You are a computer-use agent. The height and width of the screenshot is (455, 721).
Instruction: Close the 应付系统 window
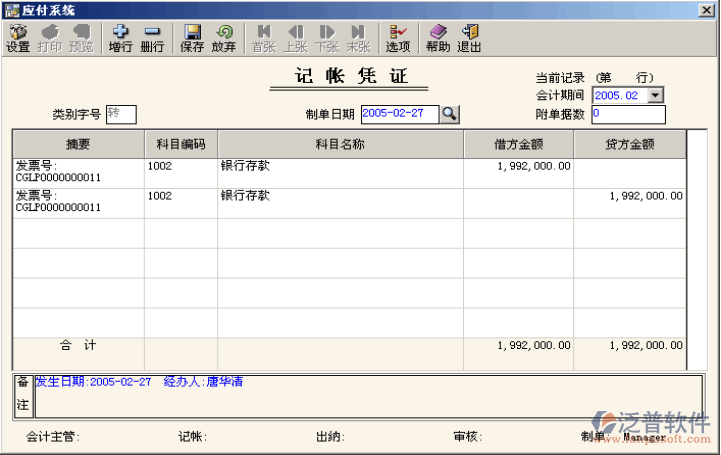(708, 9)
